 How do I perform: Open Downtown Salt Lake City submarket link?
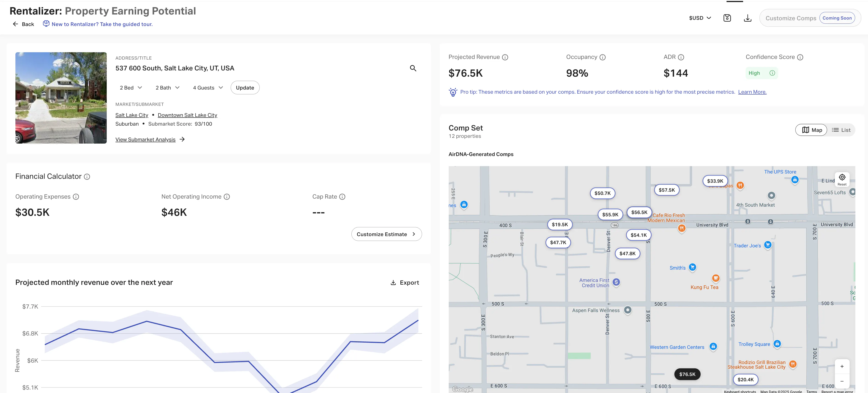pos(187,115)
